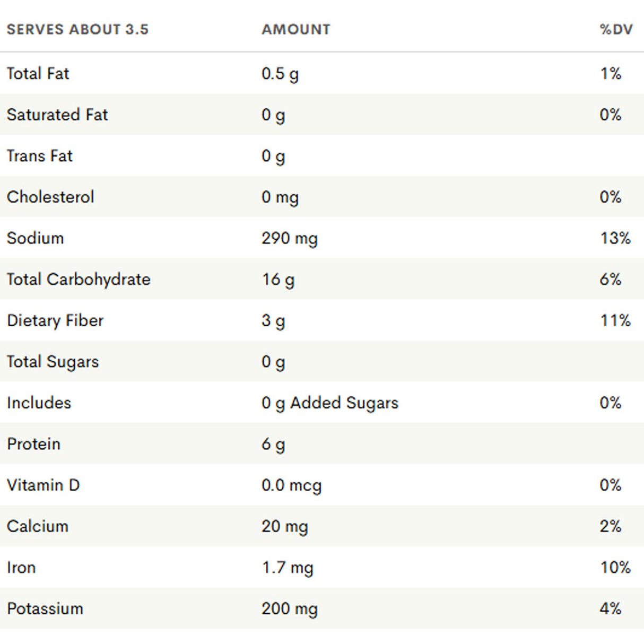
Task: Click the Total Sugars label
Action: (53, 362)
